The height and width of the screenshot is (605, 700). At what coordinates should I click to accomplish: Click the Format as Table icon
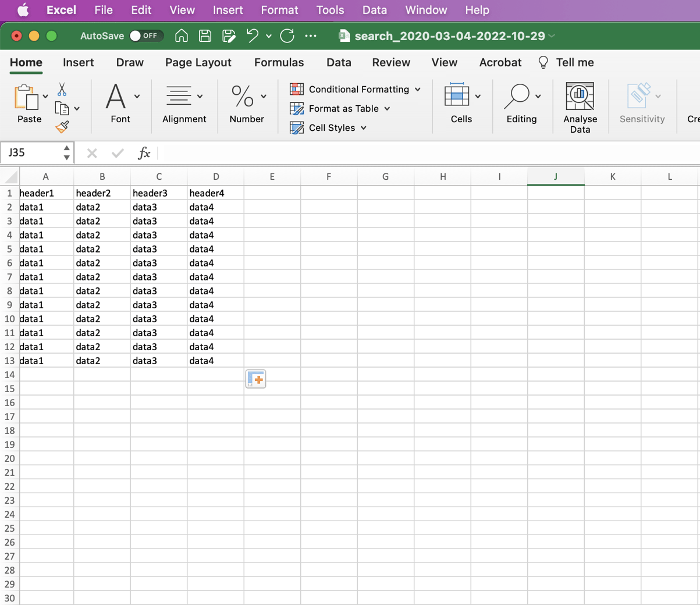pyautogui.click(x=297, y=108)
